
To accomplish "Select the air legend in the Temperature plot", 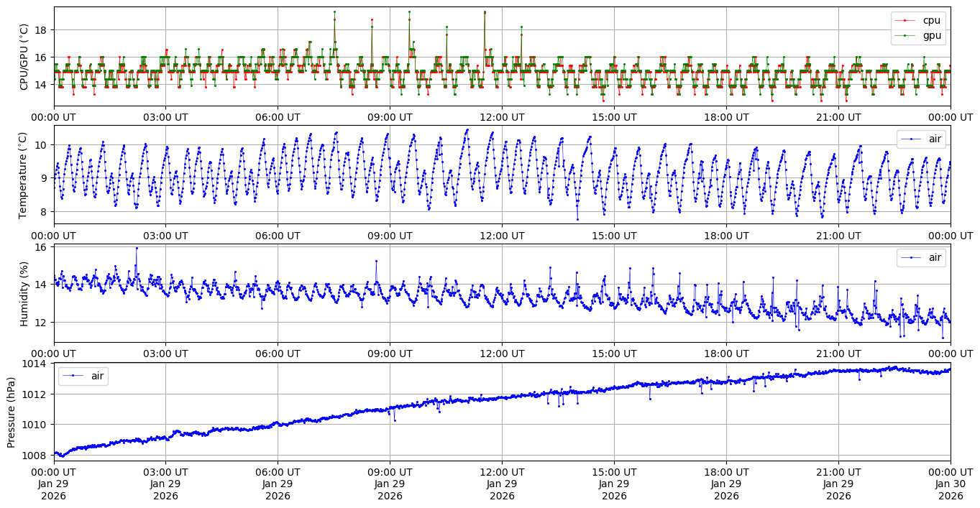I will pyautogui.click(x=934, y=139).
